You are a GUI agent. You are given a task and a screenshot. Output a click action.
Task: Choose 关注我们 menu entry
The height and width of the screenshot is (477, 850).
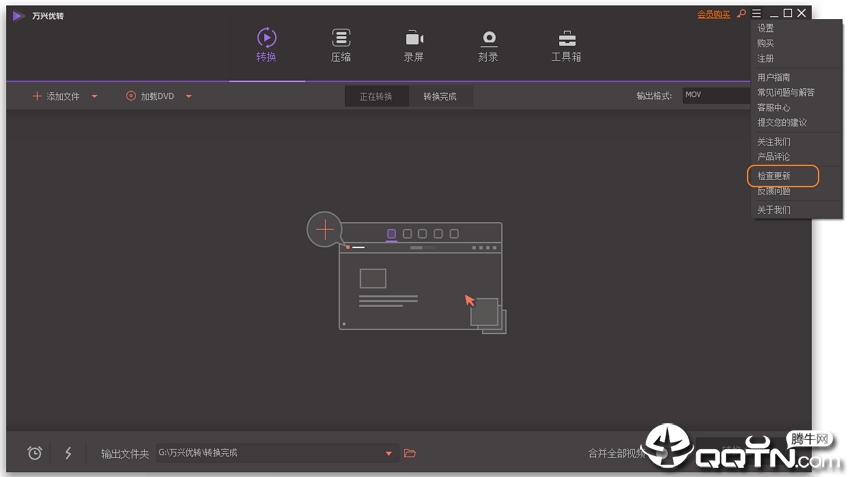point(774,142)
